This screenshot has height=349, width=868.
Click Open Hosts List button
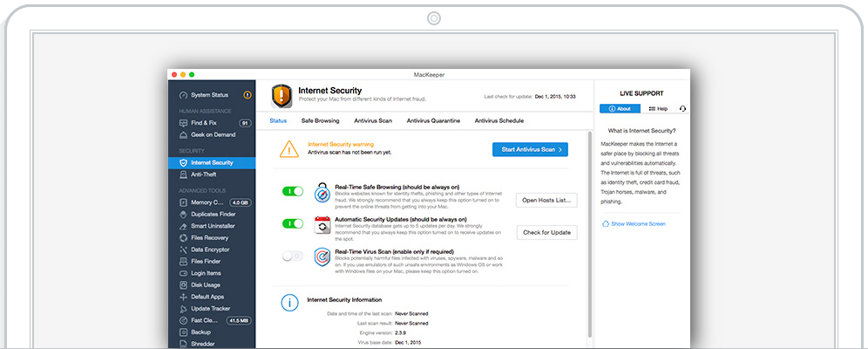click(x=546, y=200)
